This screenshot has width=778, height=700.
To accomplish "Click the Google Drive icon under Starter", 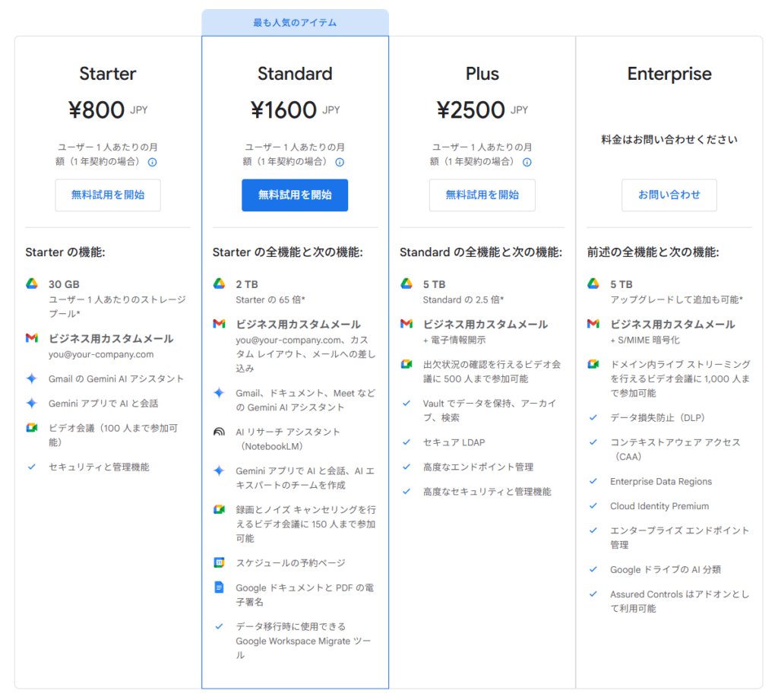I will pos(32,283).
